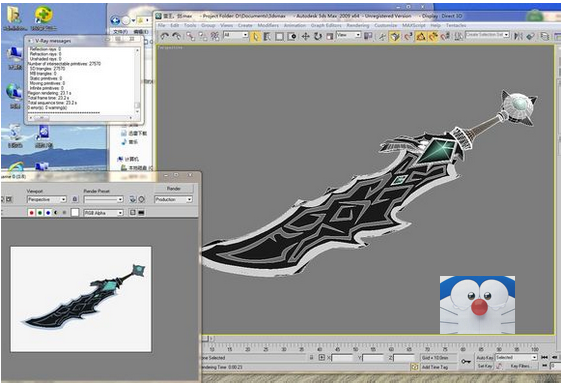Toggle the red channel in render window

[x=31, y=213]
